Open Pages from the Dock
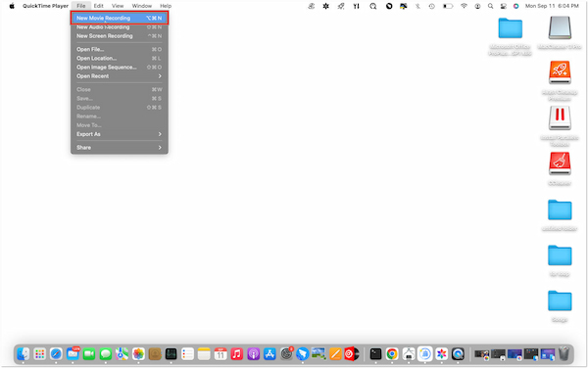The image size is (588, 368). (x=335, y=353)
